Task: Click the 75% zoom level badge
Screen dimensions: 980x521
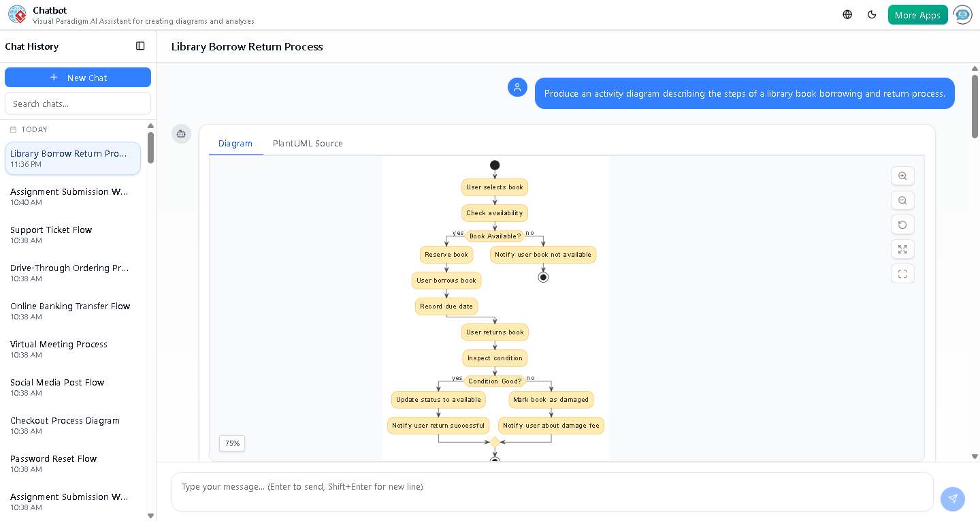Action: 231,443
